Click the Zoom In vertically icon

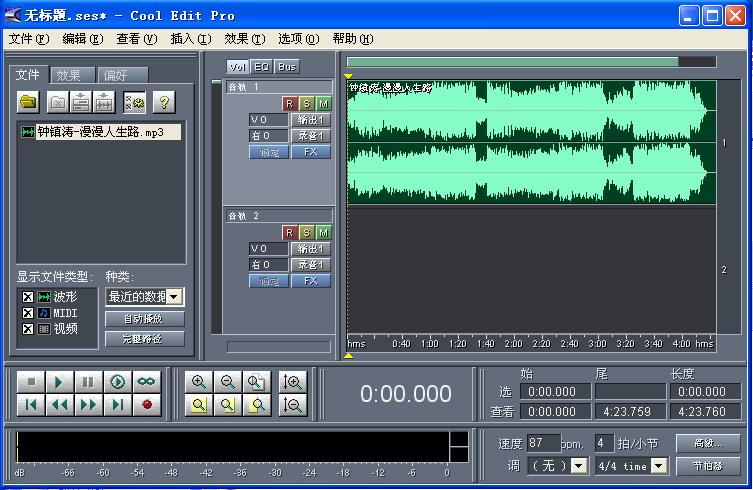[x=292, y=382]
